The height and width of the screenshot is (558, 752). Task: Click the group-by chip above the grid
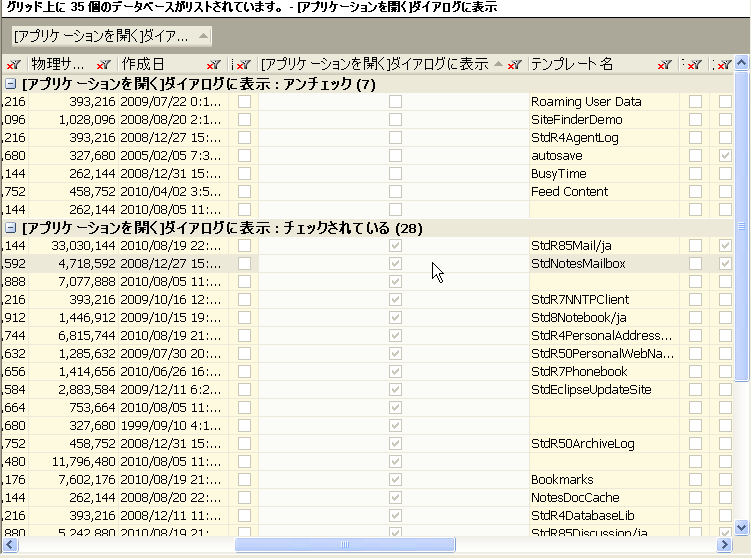click(110, 37)
